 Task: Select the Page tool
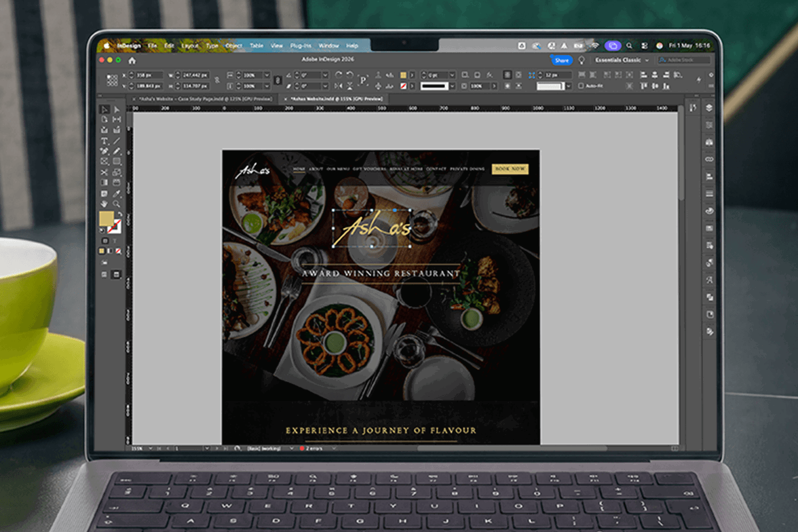104,119
